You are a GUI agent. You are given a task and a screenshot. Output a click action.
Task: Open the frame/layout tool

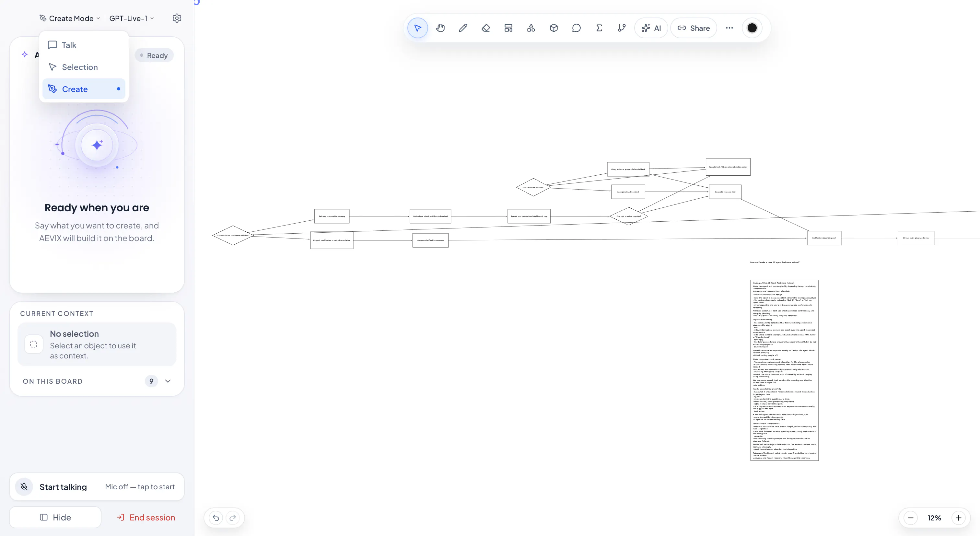click(508, 28)
